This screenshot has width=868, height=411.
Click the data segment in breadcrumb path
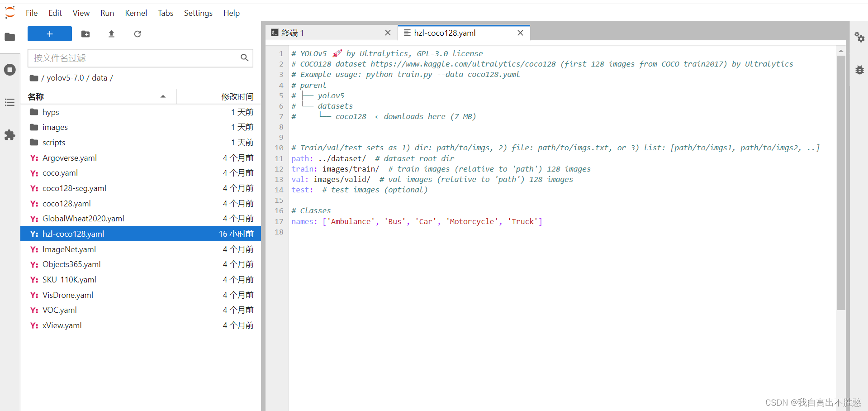point(100,78)
